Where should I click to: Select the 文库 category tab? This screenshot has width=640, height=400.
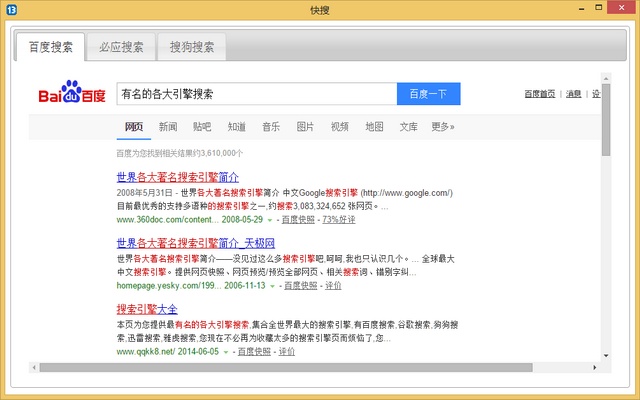point(409,127)
